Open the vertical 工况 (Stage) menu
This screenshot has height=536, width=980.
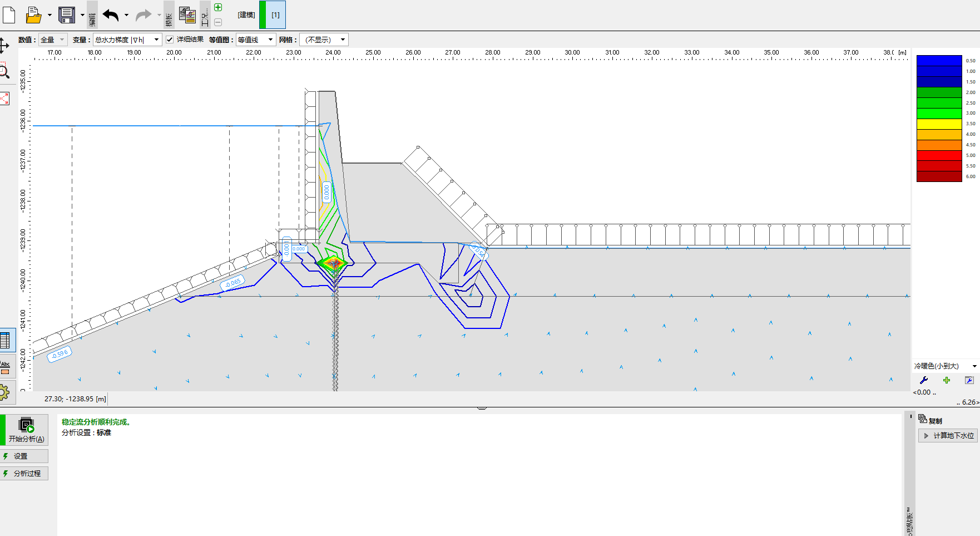[205, 15]
